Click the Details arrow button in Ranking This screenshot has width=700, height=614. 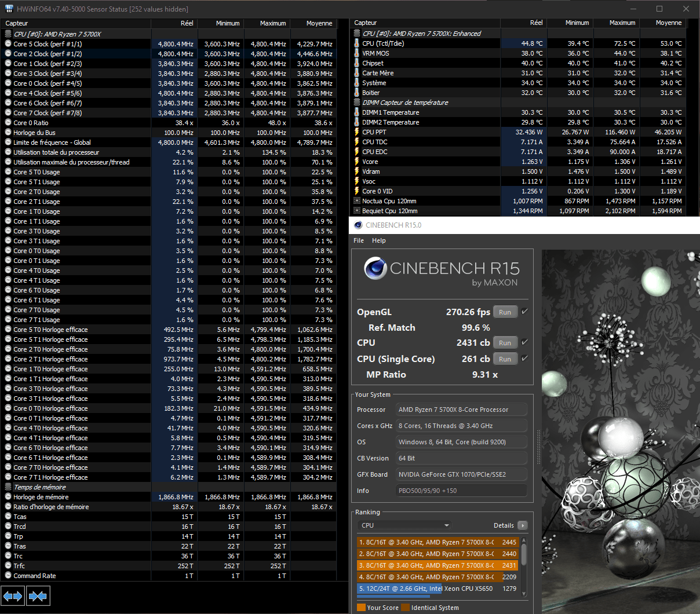click(523, 525)
